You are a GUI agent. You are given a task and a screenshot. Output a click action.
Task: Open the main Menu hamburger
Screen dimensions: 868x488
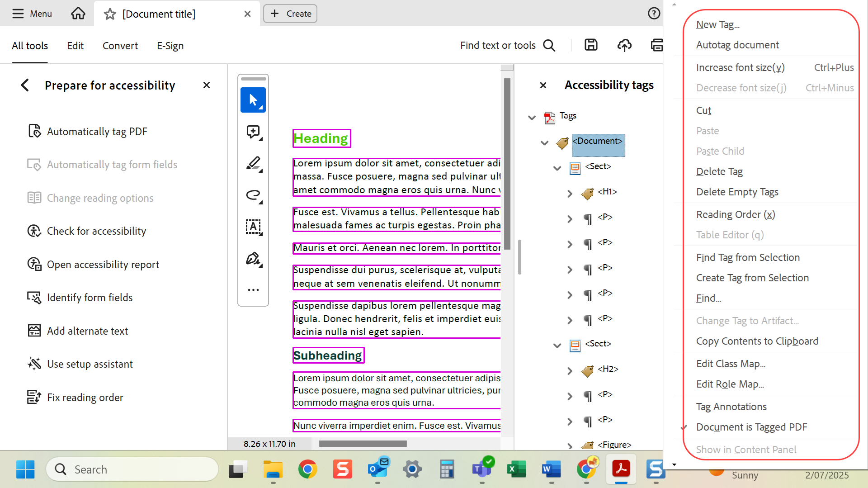tap(32, 14)
